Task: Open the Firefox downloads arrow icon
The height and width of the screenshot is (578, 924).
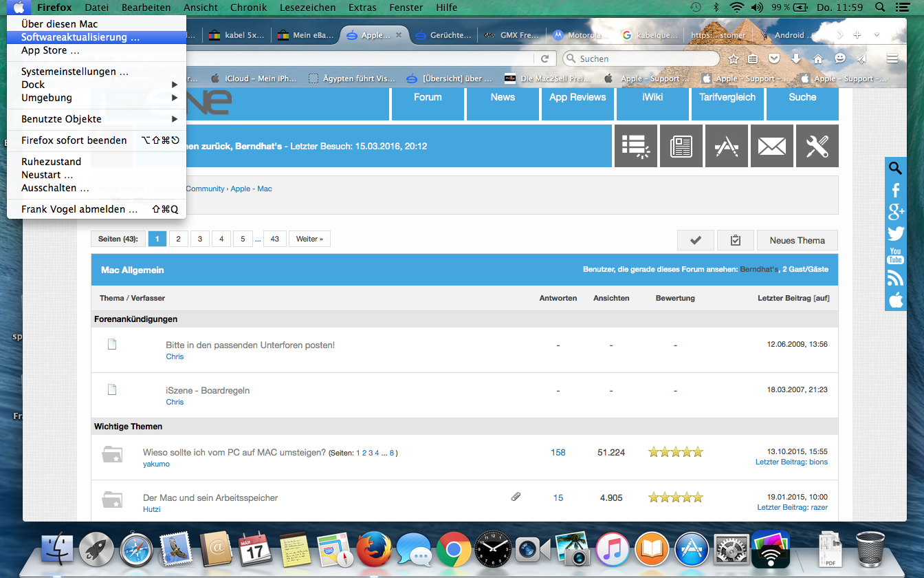Action: 796,59
